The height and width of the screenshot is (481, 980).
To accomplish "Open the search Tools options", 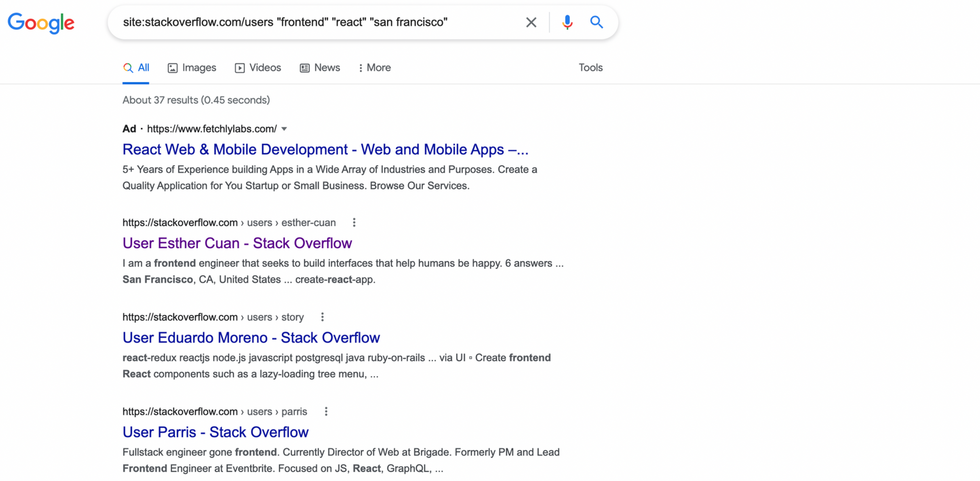I will point(590,68).
